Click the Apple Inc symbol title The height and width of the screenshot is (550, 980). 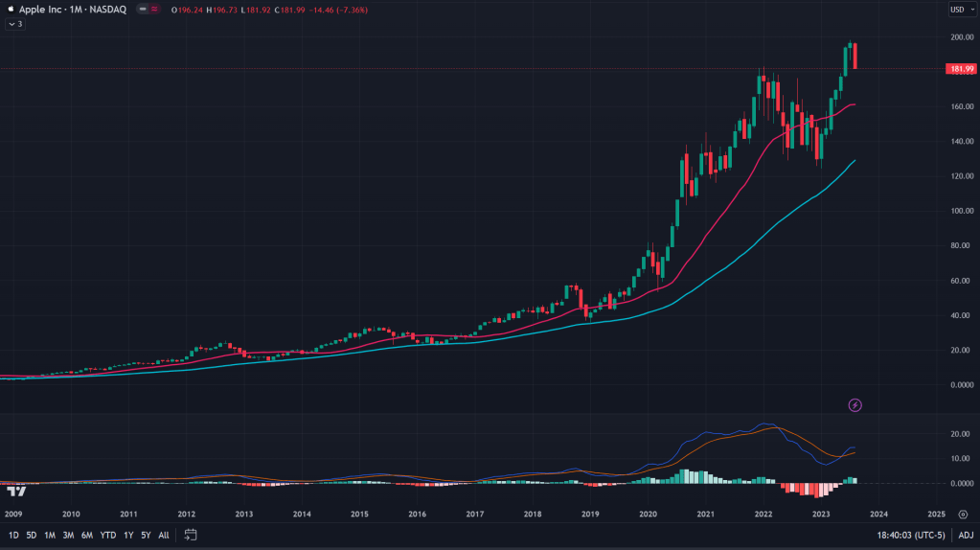[x=72, y=10]
